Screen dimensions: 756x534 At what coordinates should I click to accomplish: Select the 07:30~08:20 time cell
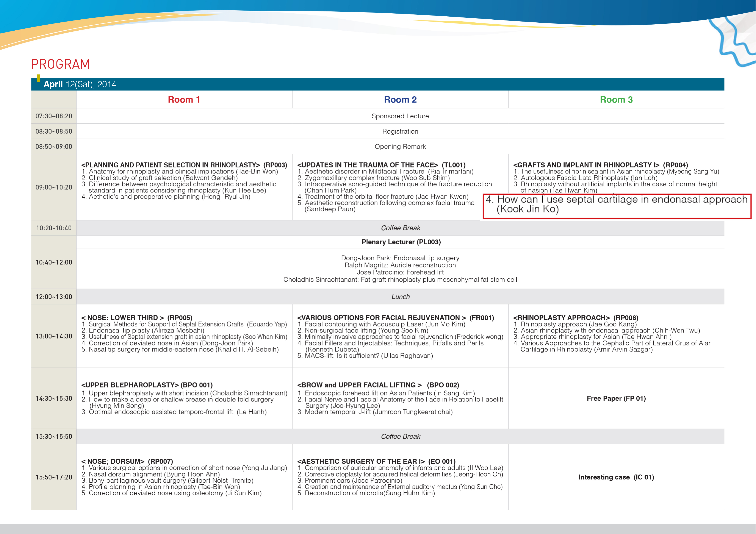click(54, 116)
